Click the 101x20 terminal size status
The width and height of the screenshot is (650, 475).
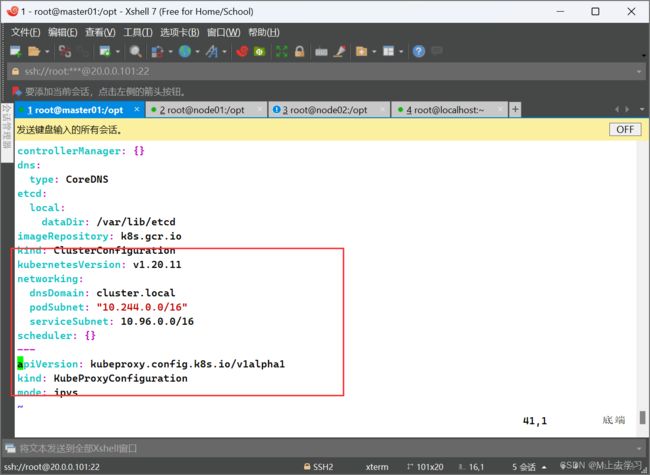pos(425,467)
